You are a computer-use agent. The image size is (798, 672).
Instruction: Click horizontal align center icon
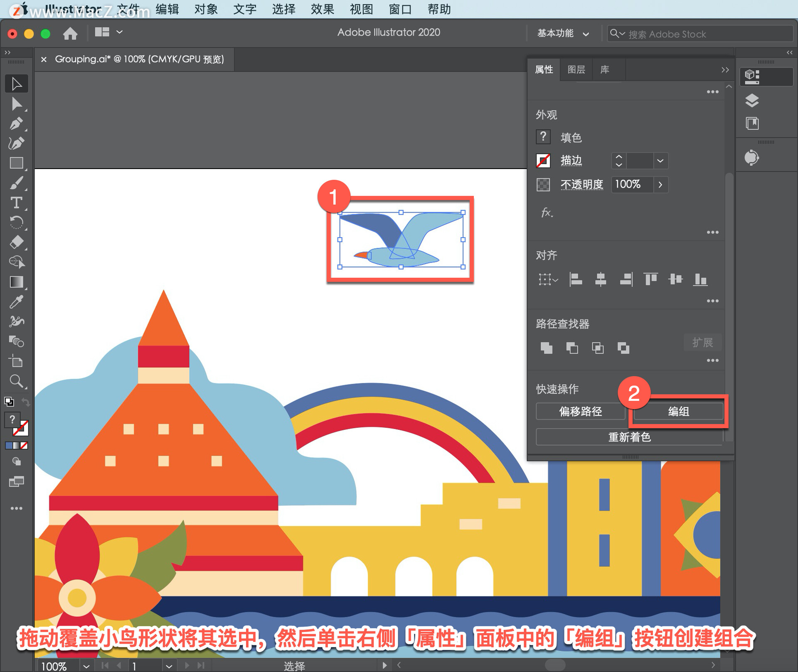pos(601,279)
